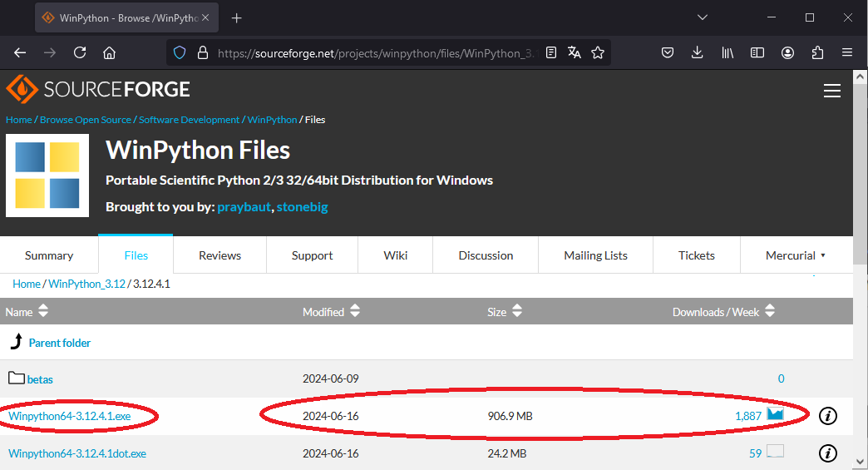868x470 pixels.
Task: Toggle reader view icon in address bar
Action: 550,52
